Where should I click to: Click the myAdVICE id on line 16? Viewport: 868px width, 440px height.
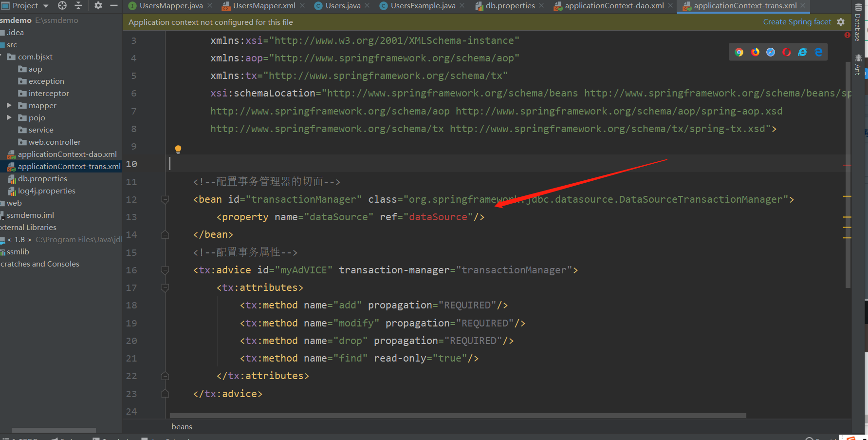point(304,270)
